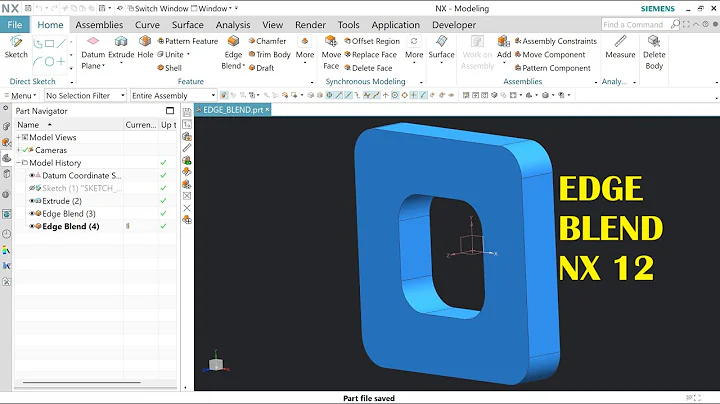Screen dimensions: 720x404
Task: Click the Trim Body tool
Action: coord(270,54)
